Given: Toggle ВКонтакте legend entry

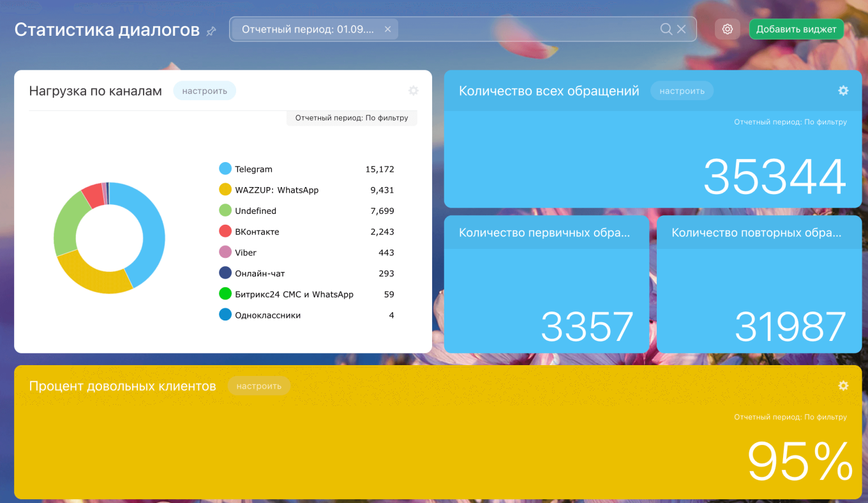Looking at the screenshot, I should (x=257, y=232).
